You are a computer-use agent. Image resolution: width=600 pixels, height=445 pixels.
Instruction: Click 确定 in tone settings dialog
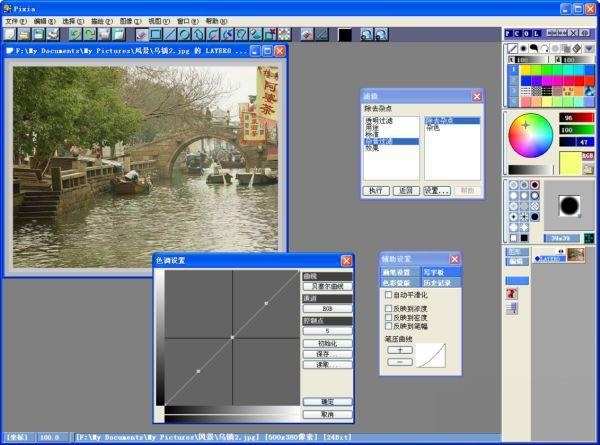[x=328, y=402]
